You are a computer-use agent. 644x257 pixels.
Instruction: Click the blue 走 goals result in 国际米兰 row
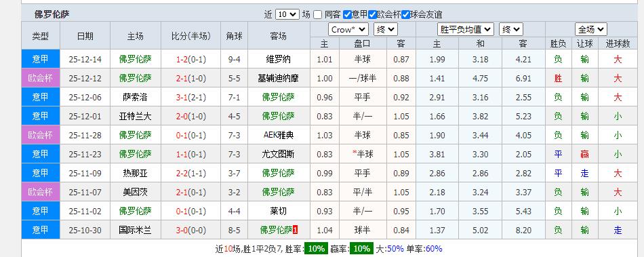pos(618,231)
